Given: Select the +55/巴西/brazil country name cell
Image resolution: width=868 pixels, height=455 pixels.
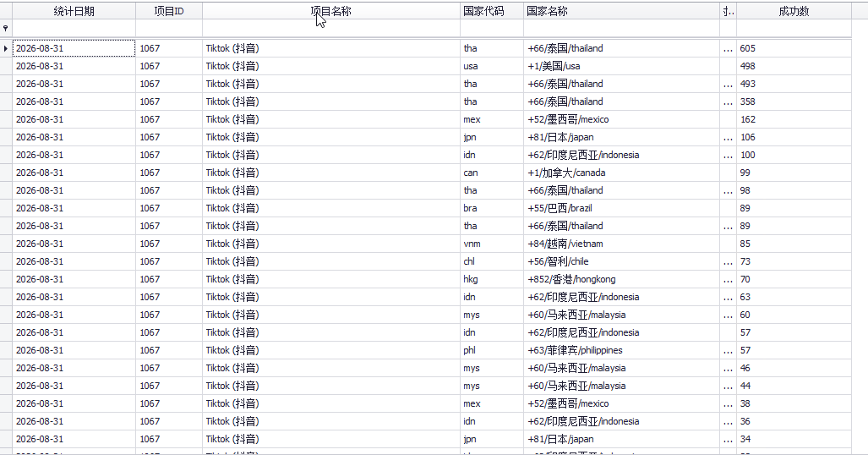Looking at the screenshot, I should click(622, 208).
